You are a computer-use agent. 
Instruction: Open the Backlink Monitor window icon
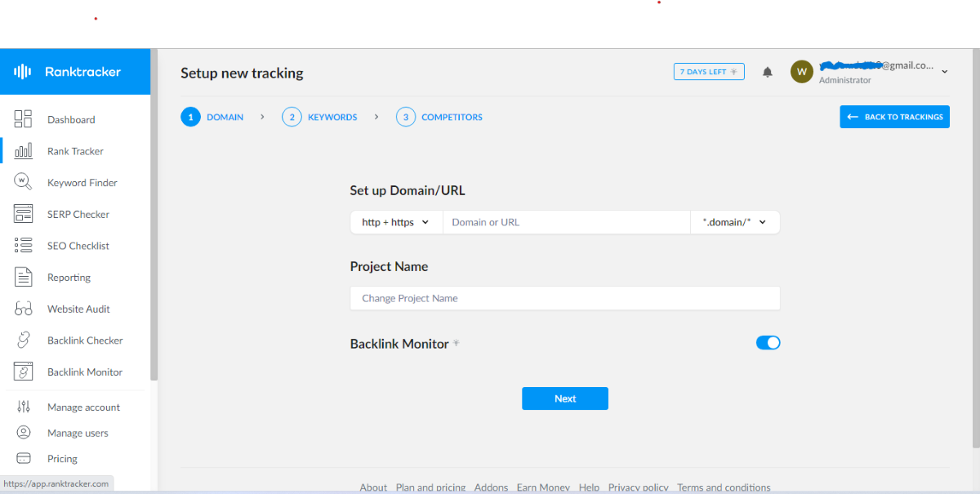coord(23,372)
